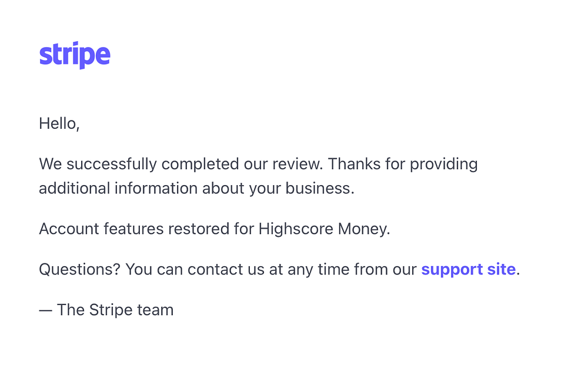The width and height of the screenshot is (588, 365).
Task: Click the "Questions?" text
Action: (x=79, y=269)
